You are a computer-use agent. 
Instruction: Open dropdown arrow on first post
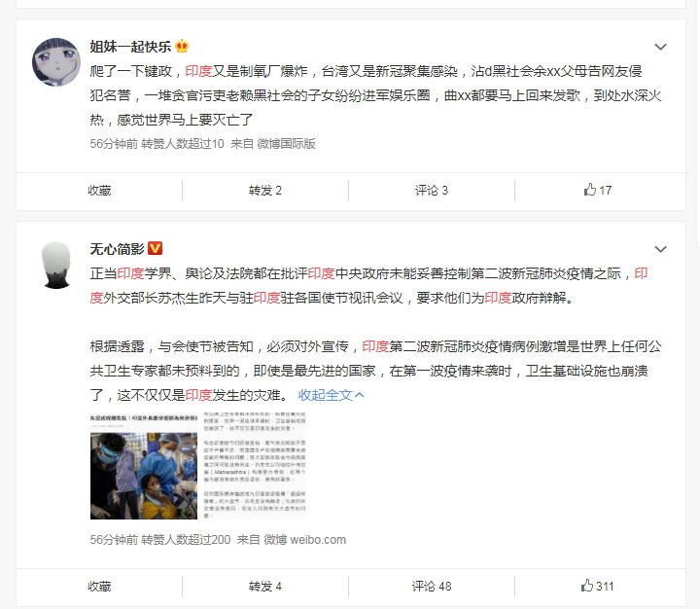click(x=660, y=47)
